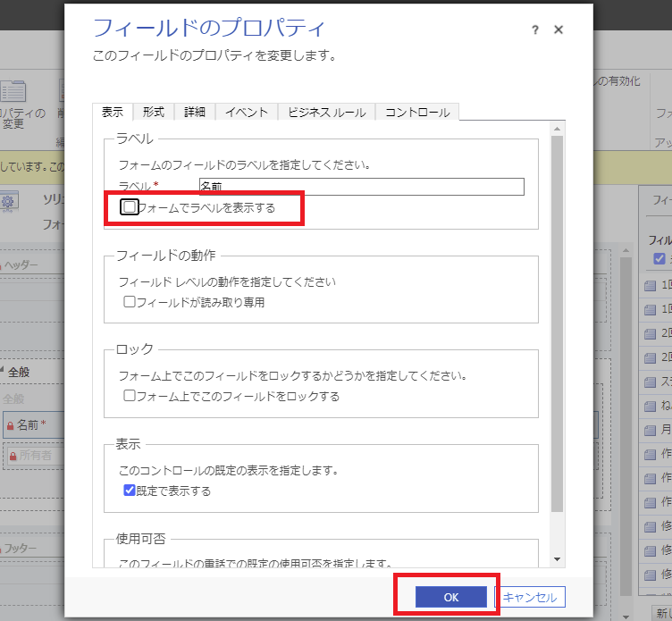This screenshot has height=621, width=672.
Task: Select the 表示 tab
Action: pyautogui.click(x=113, y=113)
